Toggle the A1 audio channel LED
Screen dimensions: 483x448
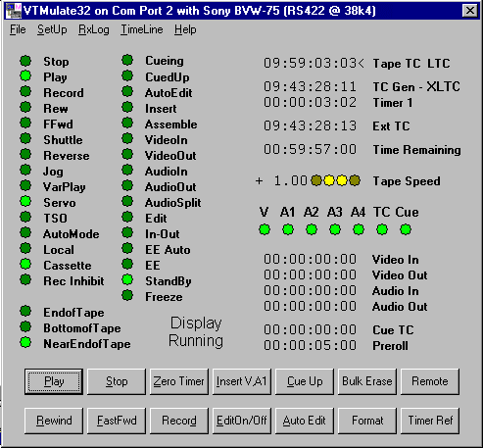[x=288, y=229]
